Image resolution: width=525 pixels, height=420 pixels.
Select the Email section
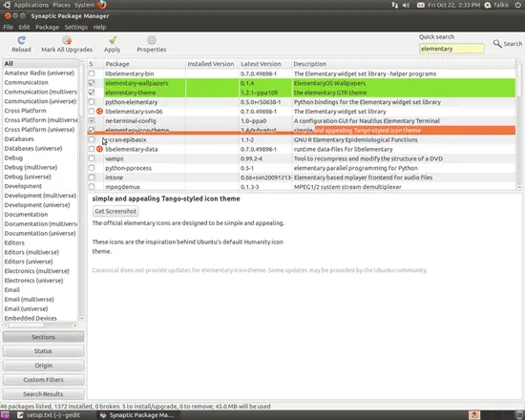click(x=40, y=289)
